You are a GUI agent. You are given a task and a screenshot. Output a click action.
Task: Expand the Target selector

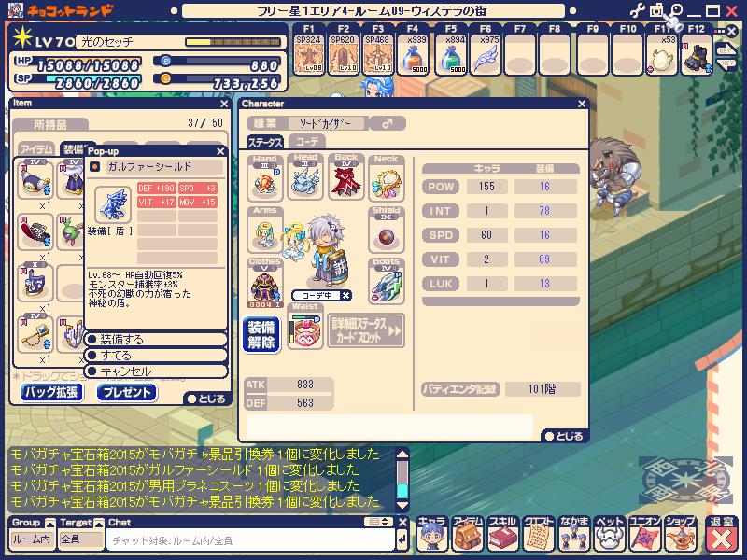99,523
